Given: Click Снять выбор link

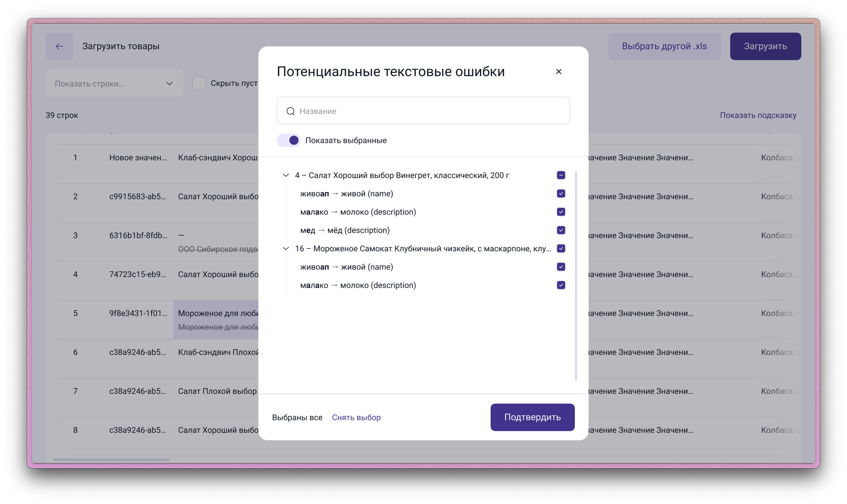Looking at the screenshot, I should (356, 417).
